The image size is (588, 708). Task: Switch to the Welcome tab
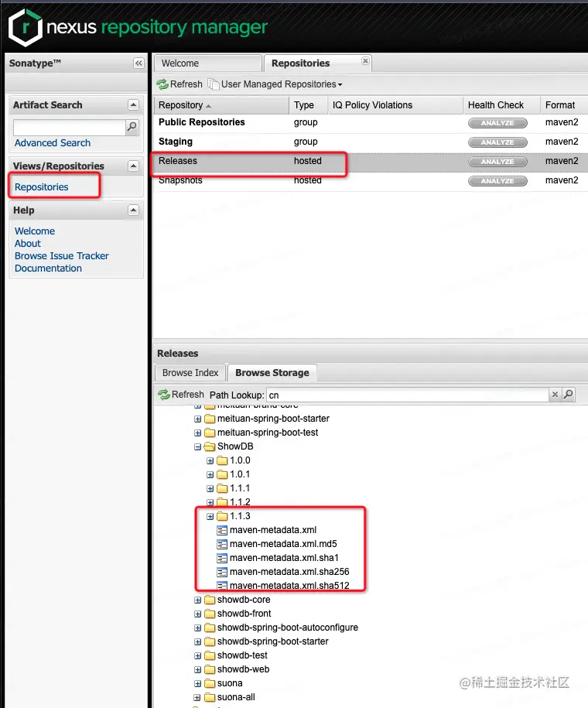pos(208,63)
